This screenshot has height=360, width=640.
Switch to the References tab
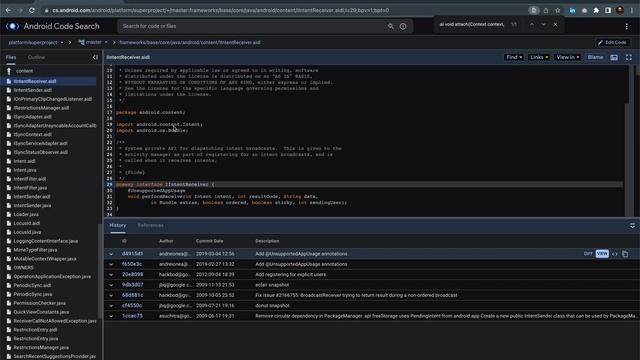pyautogui.click(x=151, y=225)
